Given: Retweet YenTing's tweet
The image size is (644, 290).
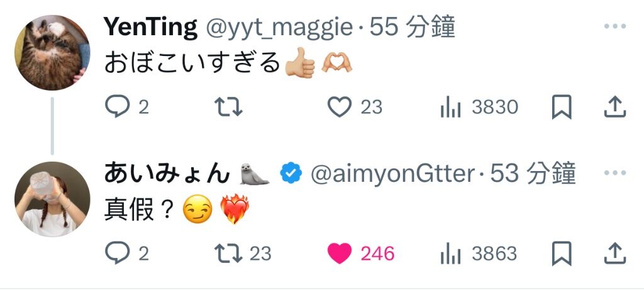Looking at the screenshot, I should (x=229, y=107).
